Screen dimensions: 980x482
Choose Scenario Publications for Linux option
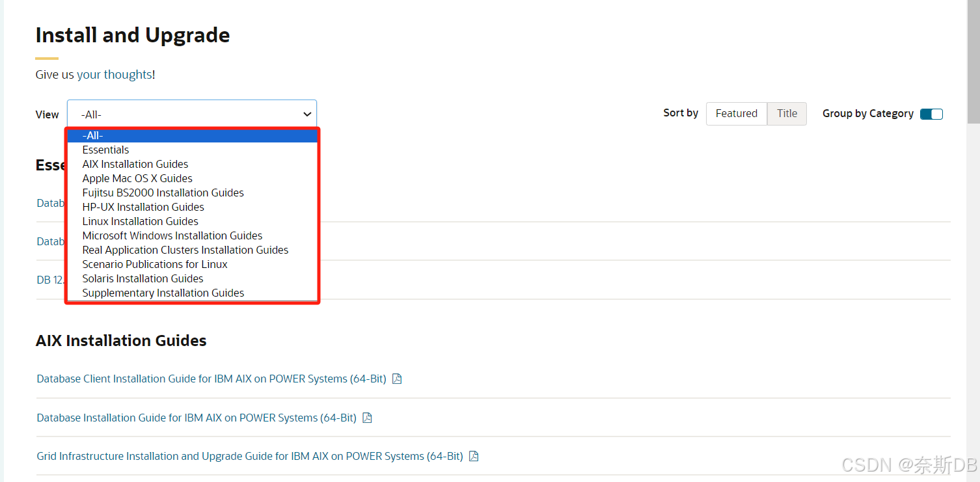[x=193, y=264]
